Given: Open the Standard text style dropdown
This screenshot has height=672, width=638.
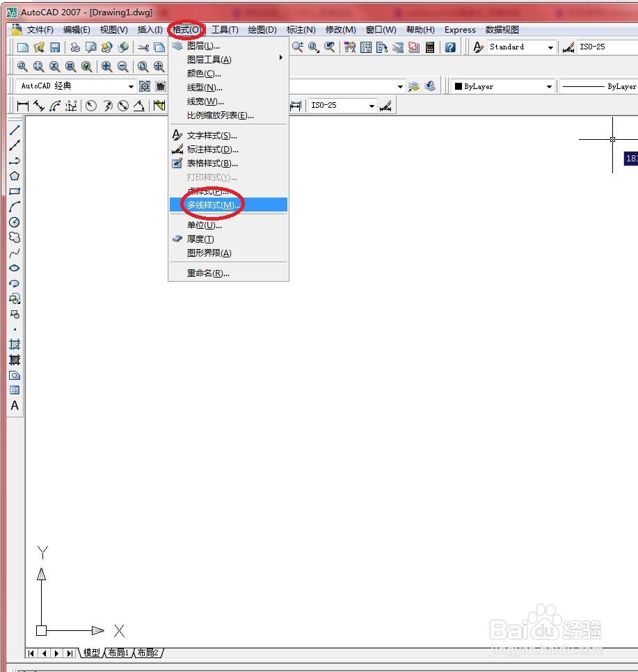Looking at the screenshot, I should (x=550, y=47).
